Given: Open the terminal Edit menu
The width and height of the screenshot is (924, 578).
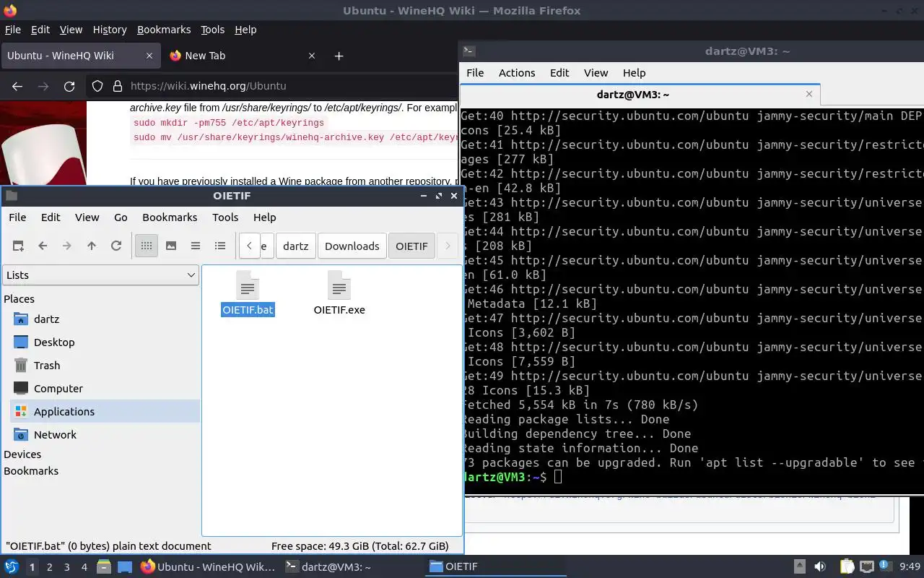Looking at the screenshot, I should (x=559, y=72).
